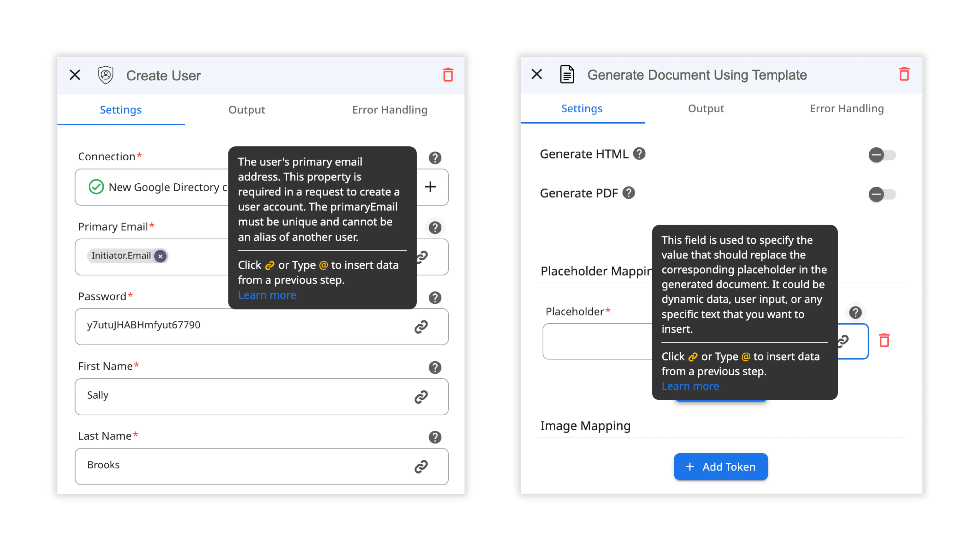This screenshot has height=551, width=980.
Task: Click the Learn more link in the placeholder value tooltip
Action: 690,386
